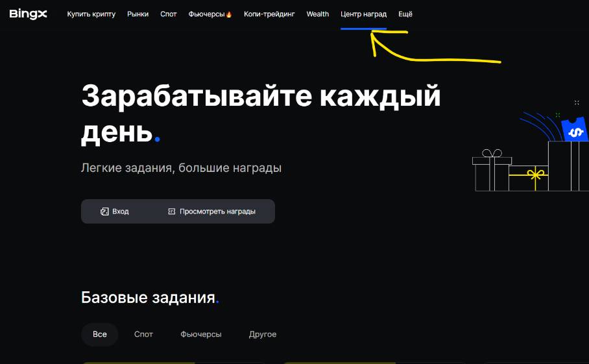This screenshot has width=589, height=364.
Task: Open the Купить крипту menu
Action: 91,14
